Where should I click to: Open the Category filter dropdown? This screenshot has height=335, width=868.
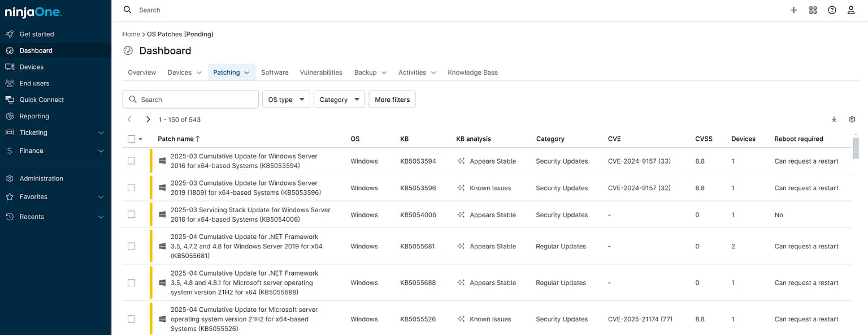coord(339,99)
